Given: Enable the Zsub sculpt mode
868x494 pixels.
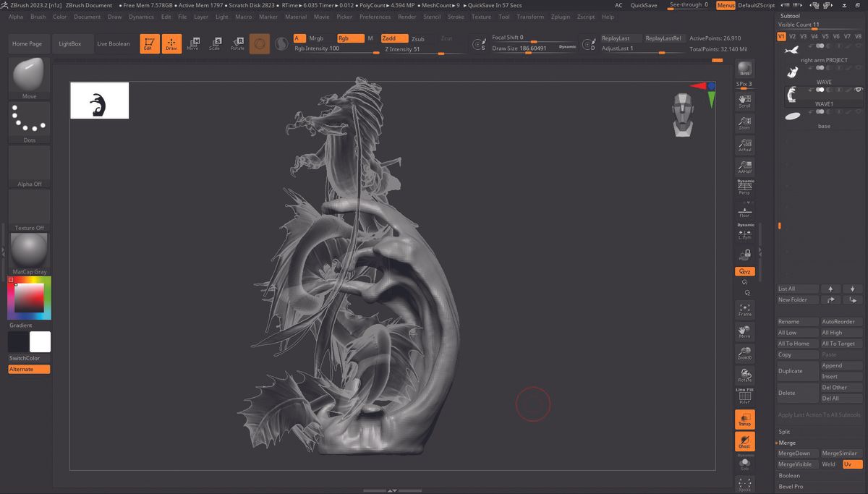Looking at the screenshot, I should click(x=420, y=38).
